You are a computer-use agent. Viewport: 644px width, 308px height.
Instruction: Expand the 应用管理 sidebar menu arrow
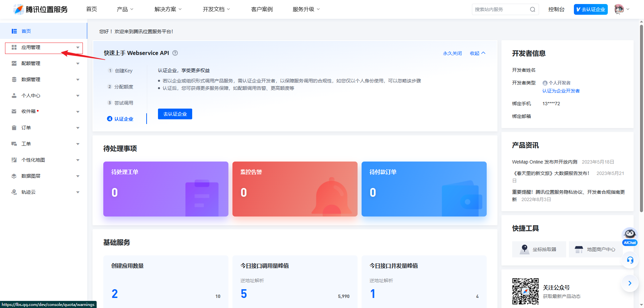click(78, 48)
